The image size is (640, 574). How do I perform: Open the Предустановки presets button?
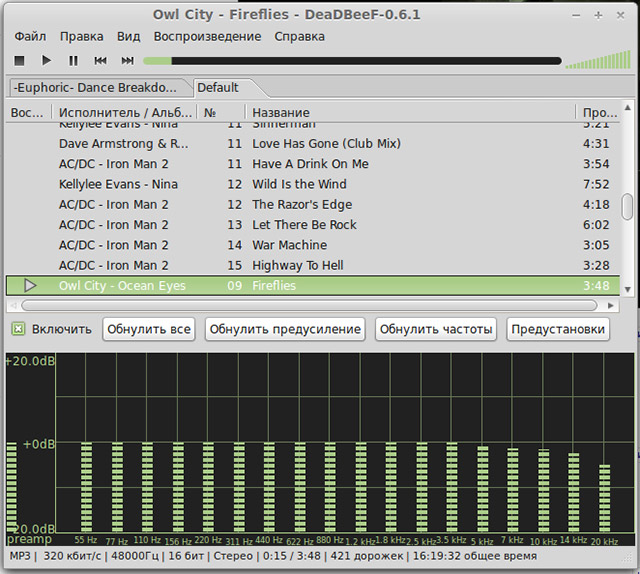[558, 329]
